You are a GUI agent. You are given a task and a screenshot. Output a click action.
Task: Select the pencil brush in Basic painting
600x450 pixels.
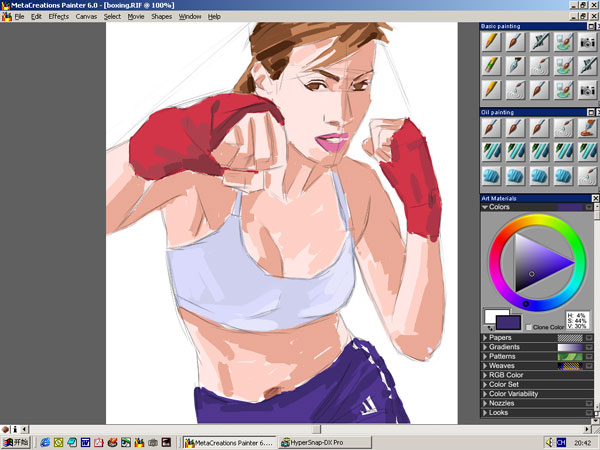[x=491, y=42]
